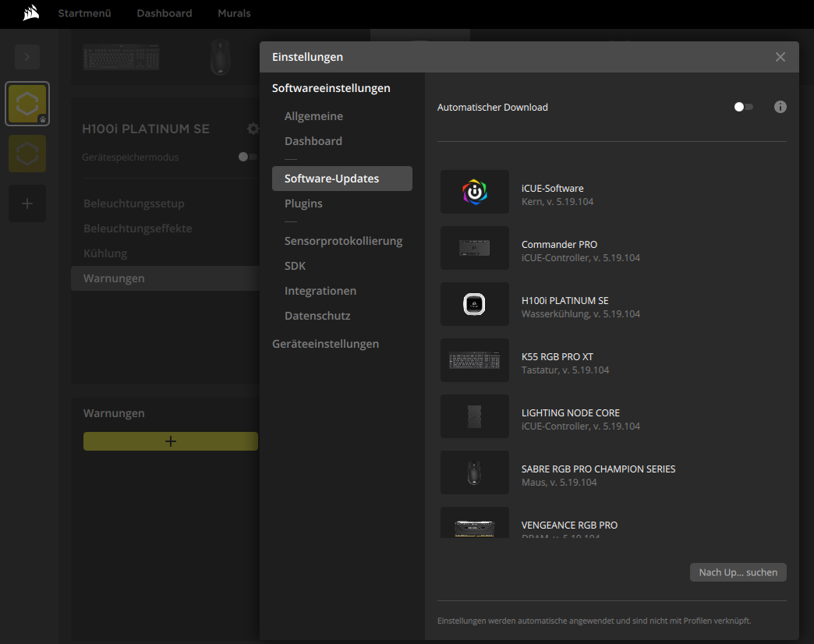Toggle Gerätespeichermodus switch
814x644 pixels.
tap(248, 157)
